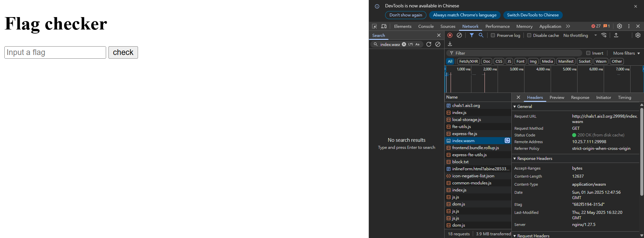Image resolution: width=644 pixels, height=238 pixels.
Task: Click the error count badge showing 27
Action: [596, 26]
